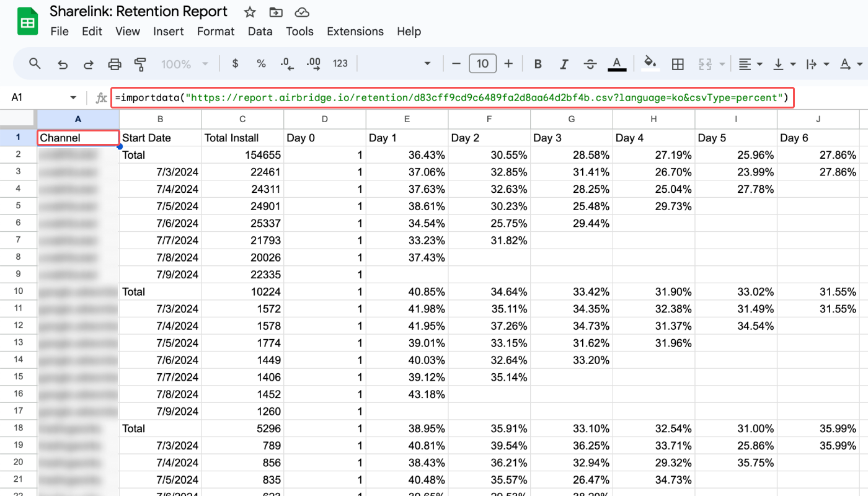The width and height of the screenshot is (868, 496).
Task: Select the Total Install cell 10224
Action: [x=242, y=291]
